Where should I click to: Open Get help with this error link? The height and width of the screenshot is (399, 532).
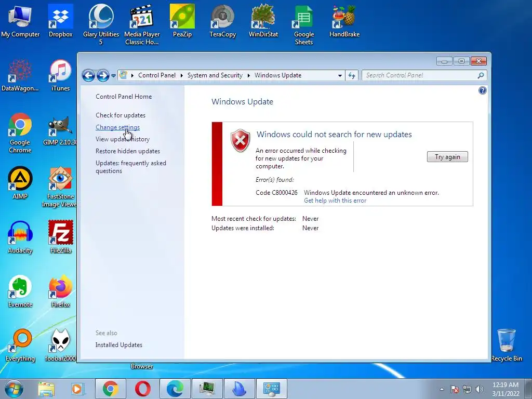click(335, 201)
